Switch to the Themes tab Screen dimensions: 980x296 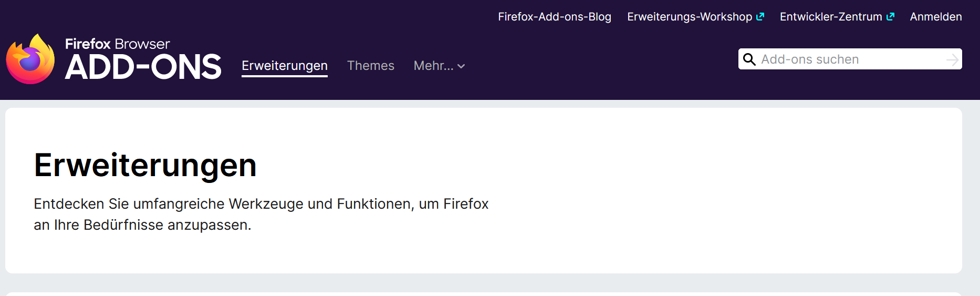[x=371, y=66]
